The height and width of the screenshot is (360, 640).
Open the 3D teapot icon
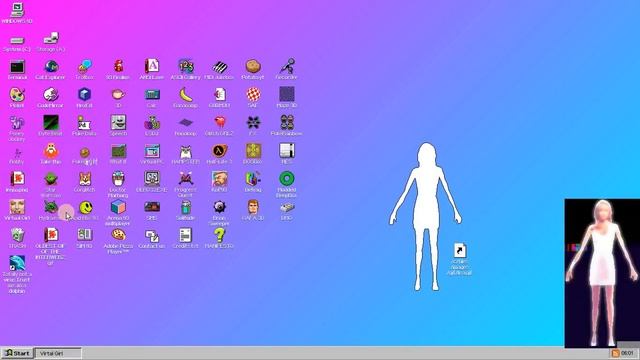pyautogui.click(x=118, y=94)
